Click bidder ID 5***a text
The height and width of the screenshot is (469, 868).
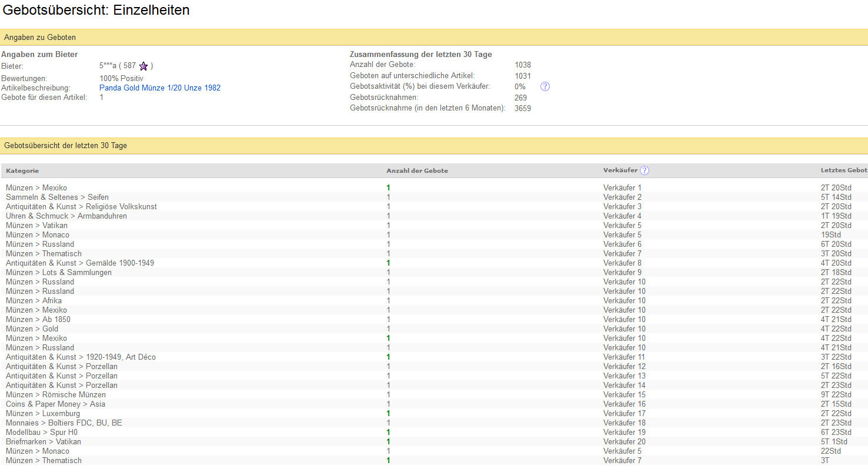(x=108, y=66)
